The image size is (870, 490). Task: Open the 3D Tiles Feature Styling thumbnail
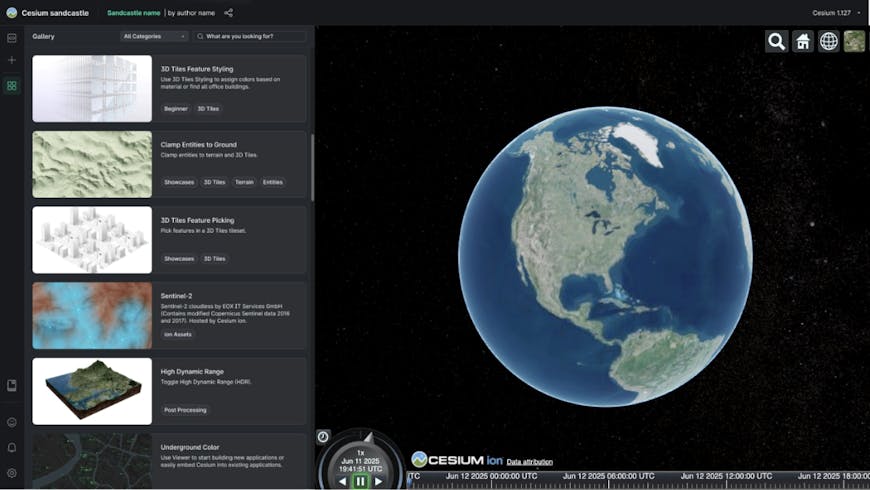[x=92, y=89]
